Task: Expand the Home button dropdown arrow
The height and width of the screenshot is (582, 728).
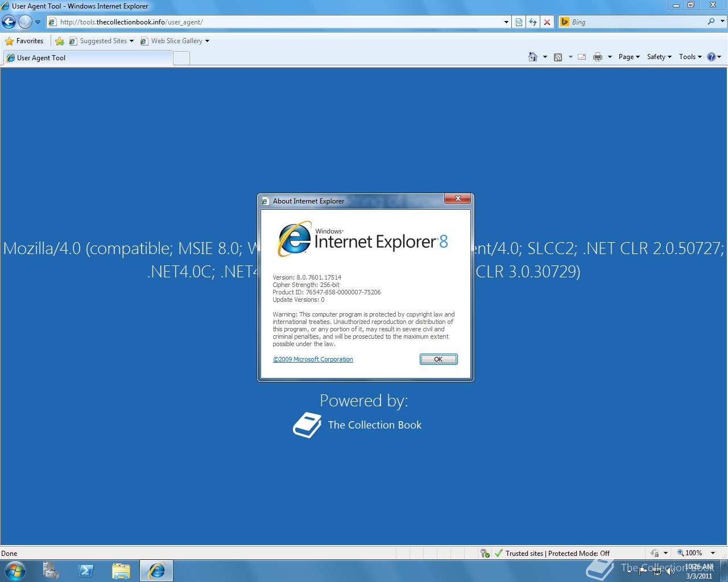Action: [545, 57]
